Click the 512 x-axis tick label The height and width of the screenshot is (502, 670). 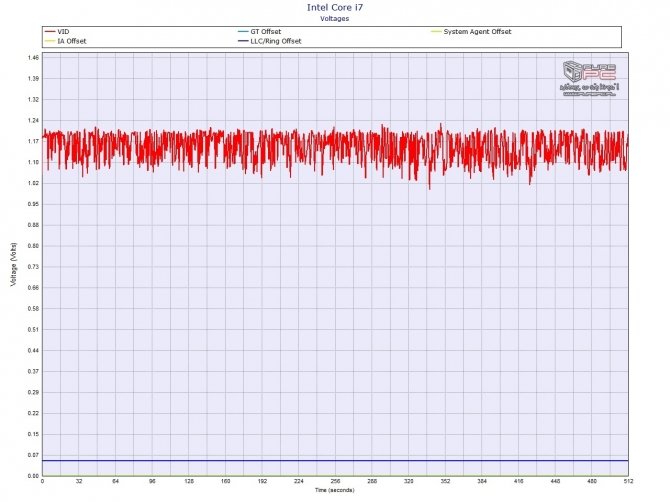click(x=628, y=481)
